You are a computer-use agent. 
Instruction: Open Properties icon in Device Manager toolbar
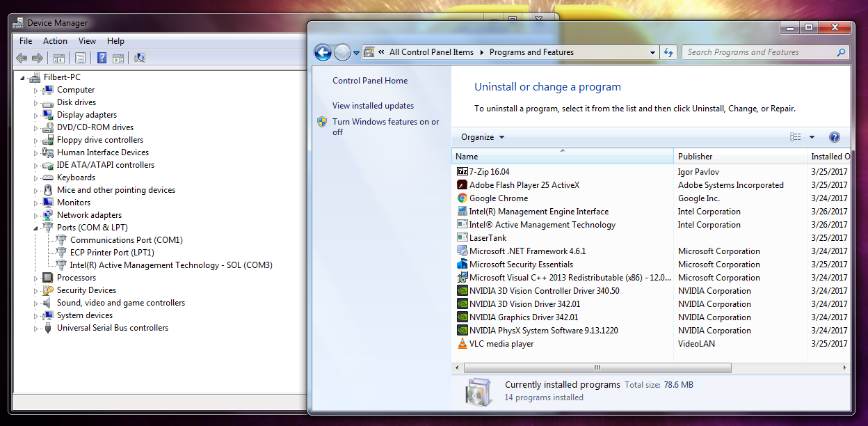click(80, 58)
